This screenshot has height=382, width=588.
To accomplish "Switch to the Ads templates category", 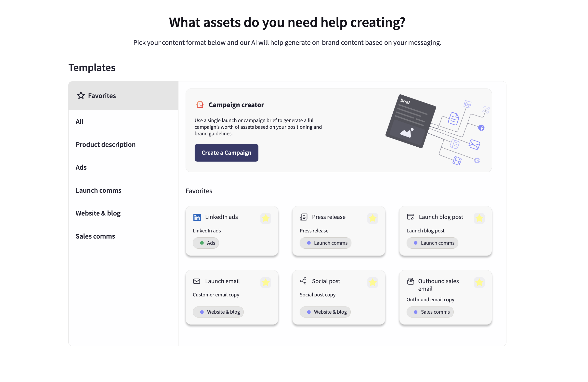I will tap(81, 167).
